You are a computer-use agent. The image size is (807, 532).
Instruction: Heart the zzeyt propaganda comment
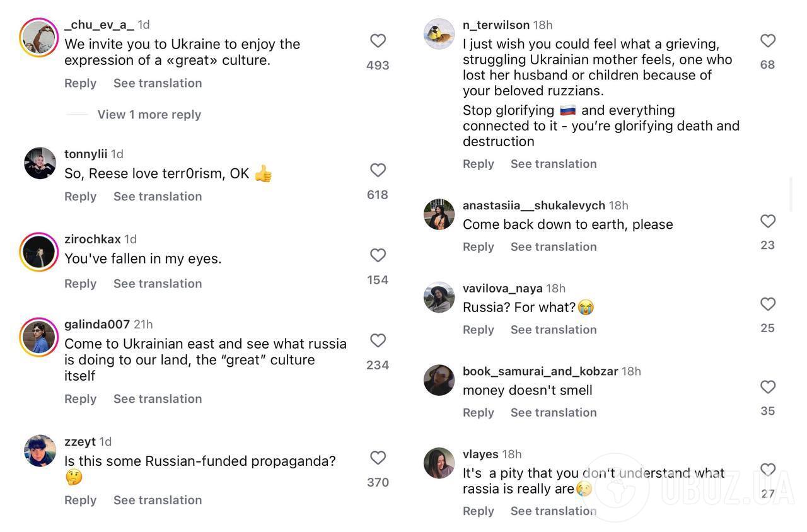tap(378, 458)
